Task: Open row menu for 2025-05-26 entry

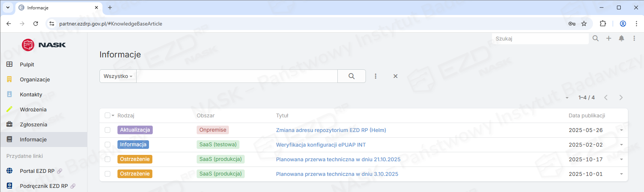Action: [x=621, y=130]
